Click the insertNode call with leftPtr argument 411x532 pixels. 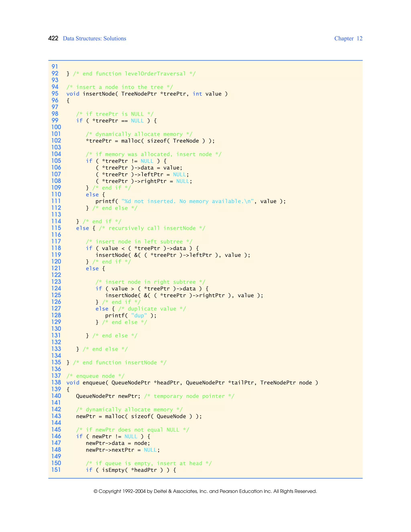(173, 255)
